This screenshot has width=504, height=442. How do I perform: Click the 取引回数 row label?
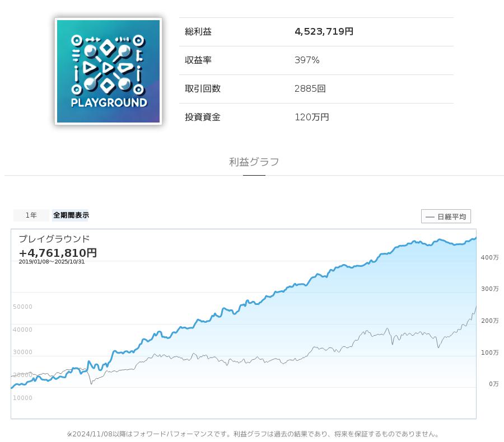[203, 89]
